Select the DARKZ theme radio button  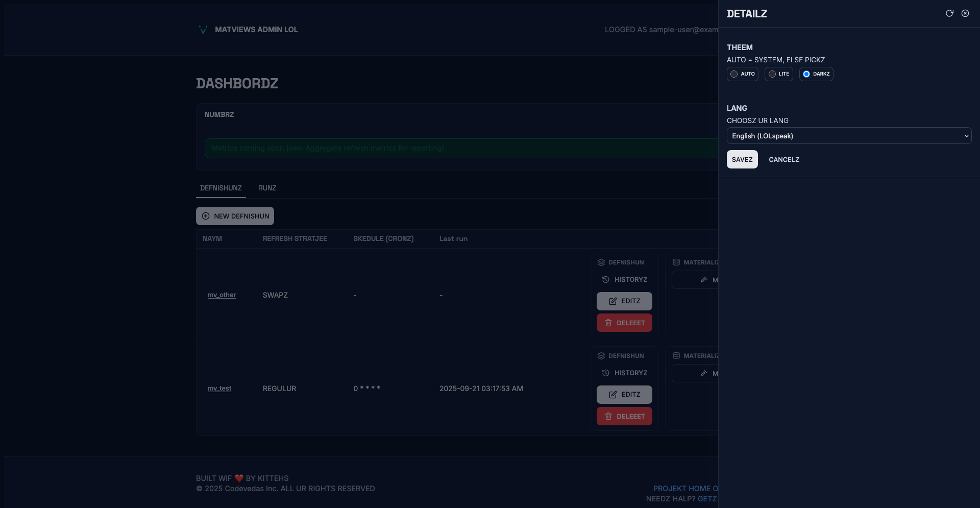click(x=806, y=74)
